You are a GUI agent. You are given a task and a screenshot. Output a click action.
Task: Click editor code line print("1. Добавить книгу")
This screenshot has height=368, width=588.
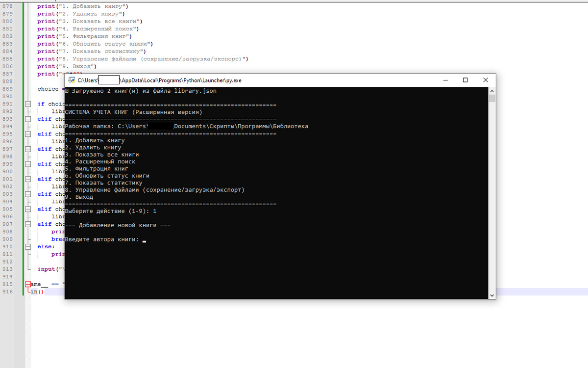(83, 6)
